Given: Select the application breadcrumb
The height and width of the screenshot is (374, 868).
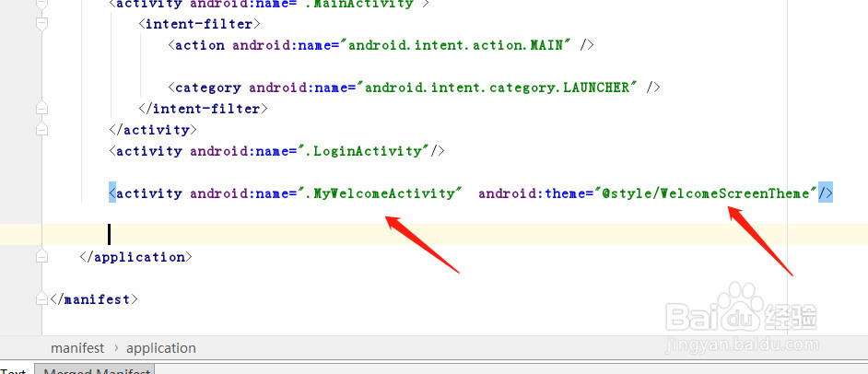Looking at the screenshot, I should 161,348.
